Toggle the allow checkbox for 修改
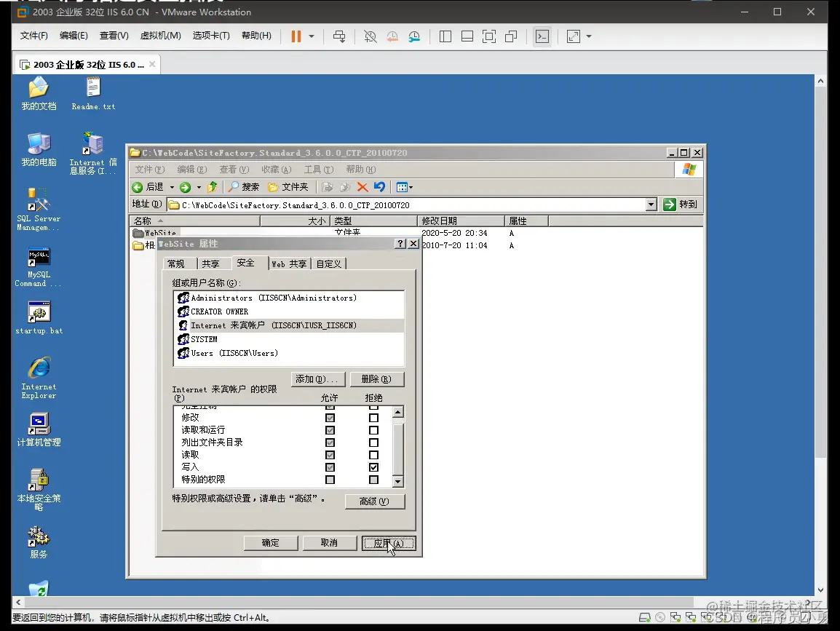This screenshot has width=840, height=631. pos(330,417)
